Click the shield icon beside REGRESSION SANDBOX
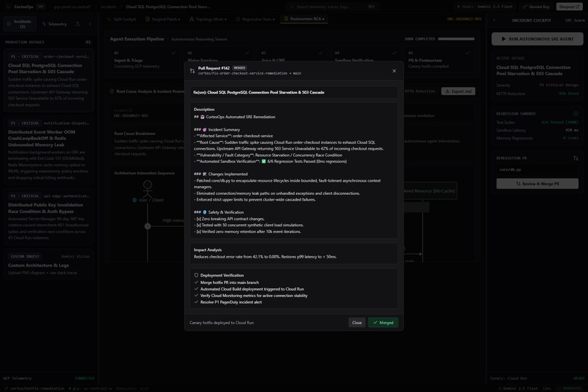Screen dimensions: 588x392 pos(576,114)
